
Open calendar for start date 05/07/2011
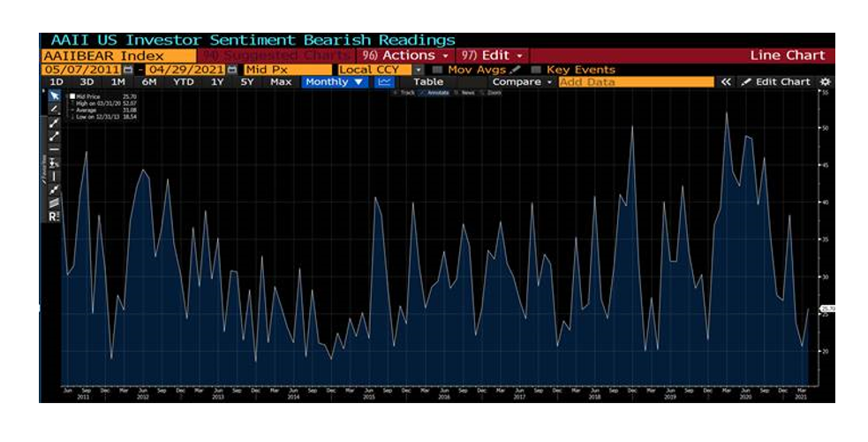pyautogui.click(x=128, y=70)
